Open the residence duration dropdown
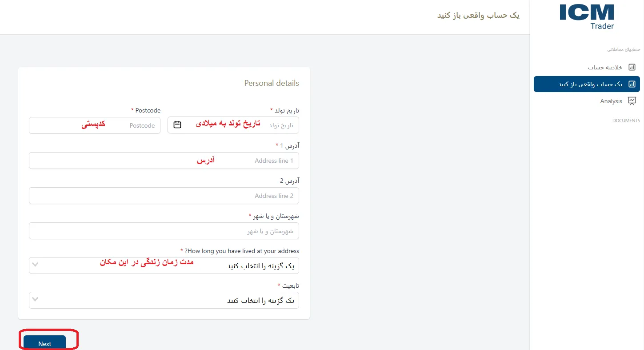This screenshot has width=644, height=350. [x=164, y=265]
